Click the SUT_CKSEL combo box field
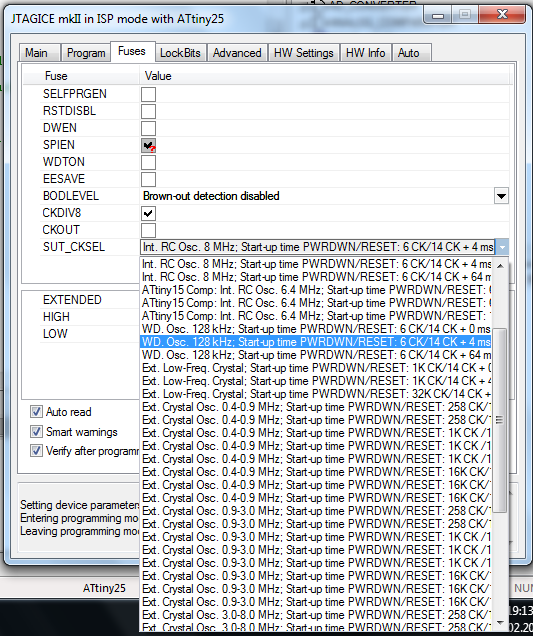This screenshot has height=636, width=533. click(x=317, y=247)
